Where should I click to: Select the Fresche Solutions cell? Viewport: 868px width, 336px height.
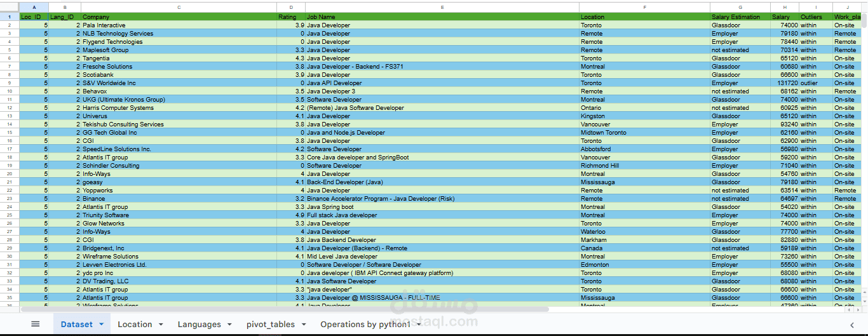[179, 66]
